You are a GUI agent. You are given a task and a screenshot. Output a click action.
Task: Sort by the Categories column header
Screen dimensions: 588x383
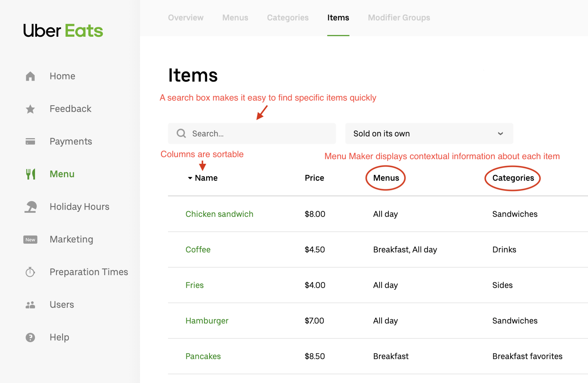(513, 178)
